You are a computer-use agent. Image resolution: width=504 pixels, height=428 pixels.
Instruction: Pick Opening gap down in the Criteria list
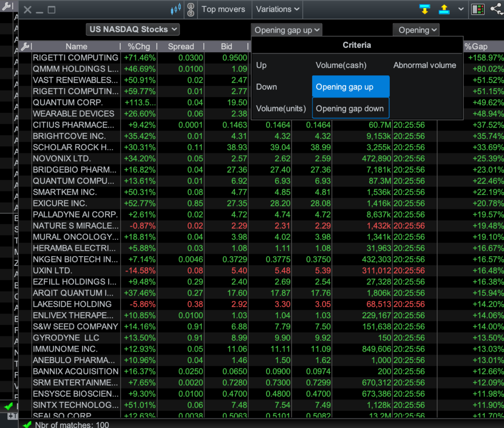[350, 108]
